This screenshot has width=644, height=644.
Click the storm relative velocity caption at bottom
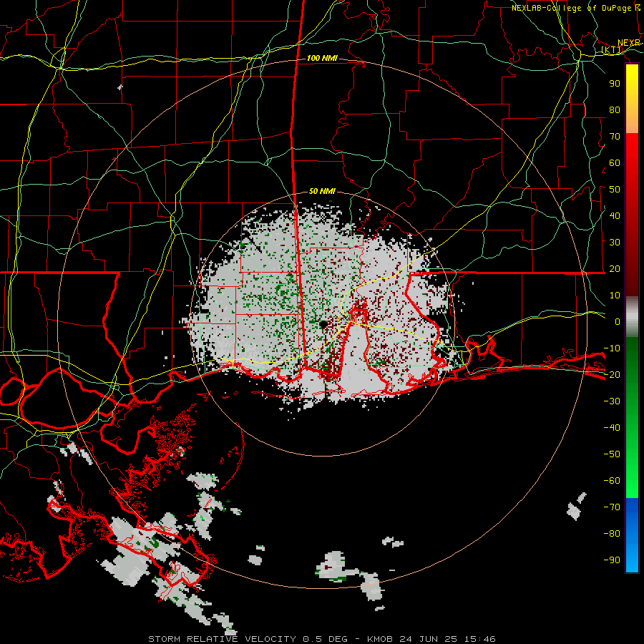[321, 639]
